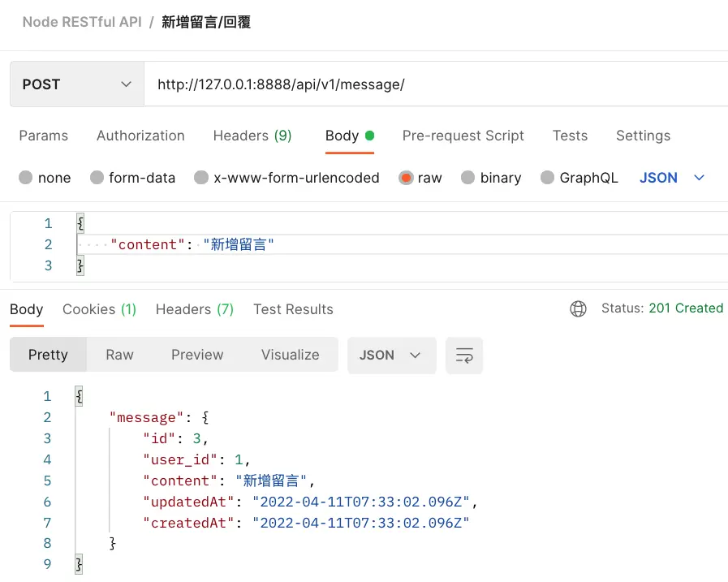
Task: Select the raw body option
Action: (407, 178)
